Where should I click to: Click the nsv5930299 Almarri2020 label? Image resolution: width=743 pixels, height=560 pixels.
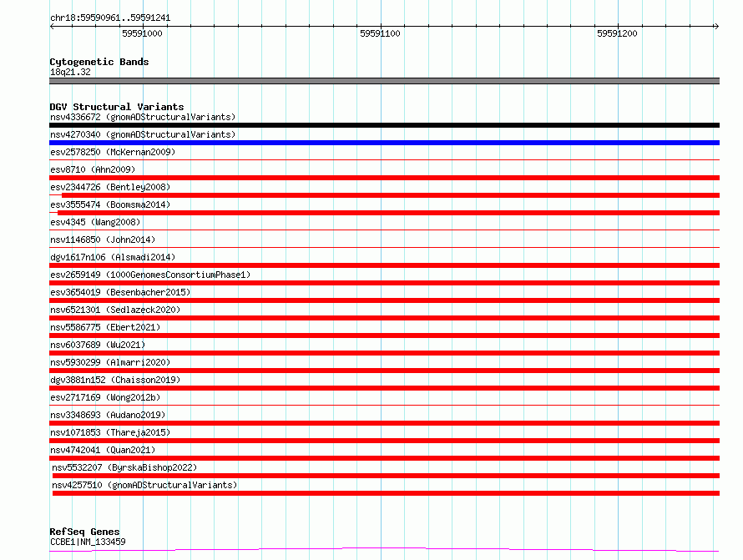pos(110,362)
